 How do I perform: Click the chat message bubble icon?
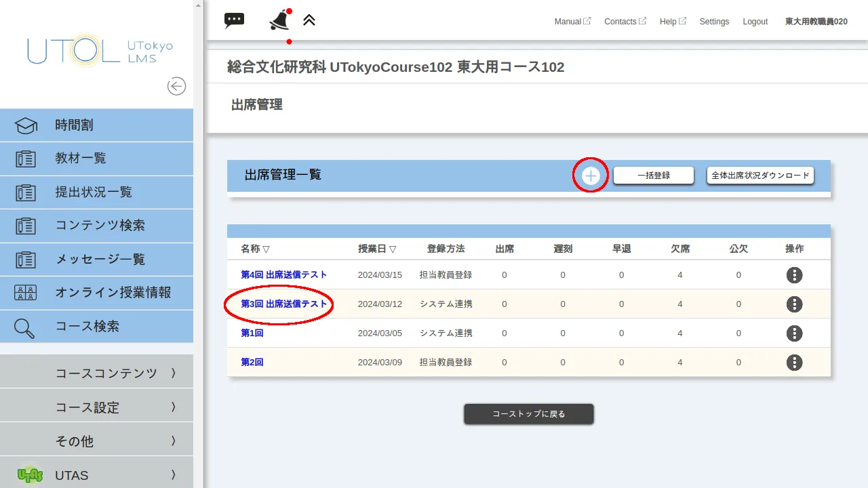[x=234, y=20]
